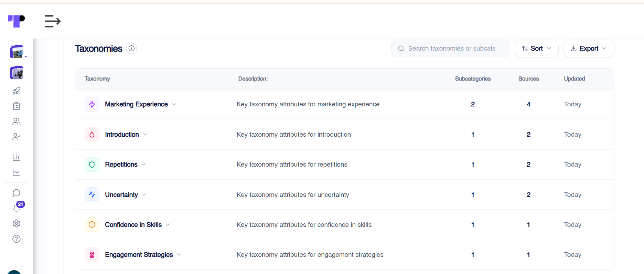This screenshot has width=644, height=274.
Task: Click the Updated column header
Action: click(575, 79)
